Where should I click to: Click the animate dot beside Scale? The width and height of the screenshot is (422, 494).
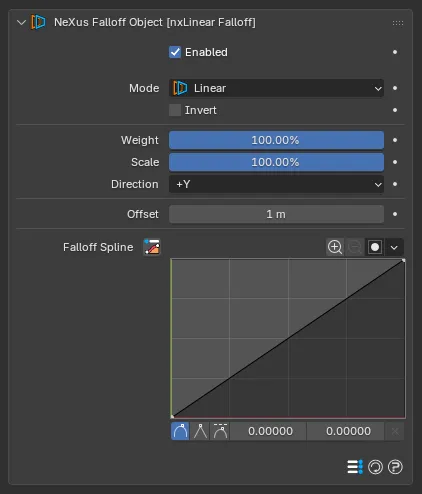point(395,162)
